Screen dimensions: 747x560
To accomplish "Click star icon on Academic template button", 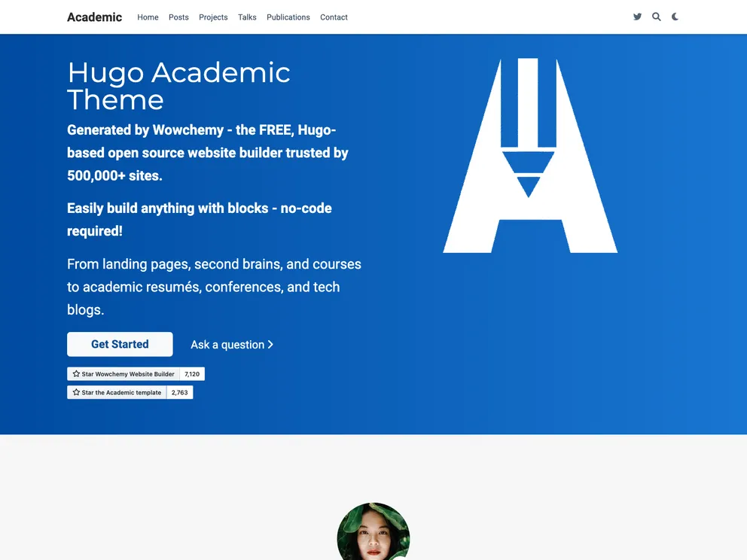I will [76, 393].
